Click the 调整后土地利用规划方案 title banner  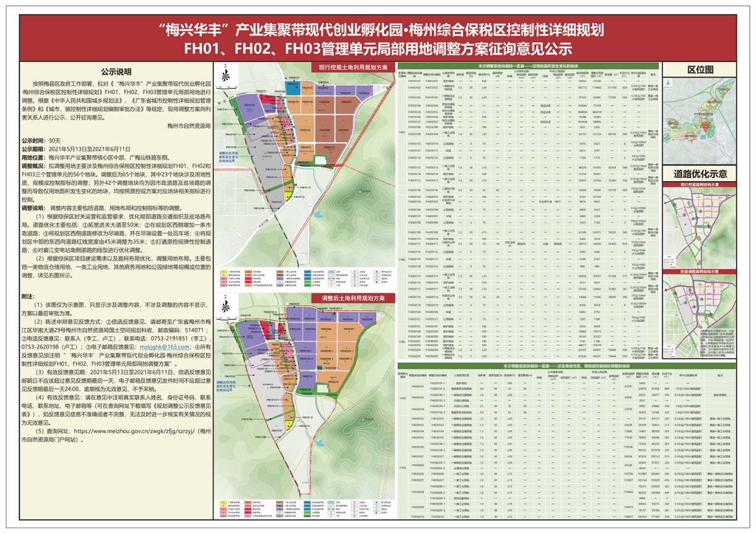[x=353, y=297]
